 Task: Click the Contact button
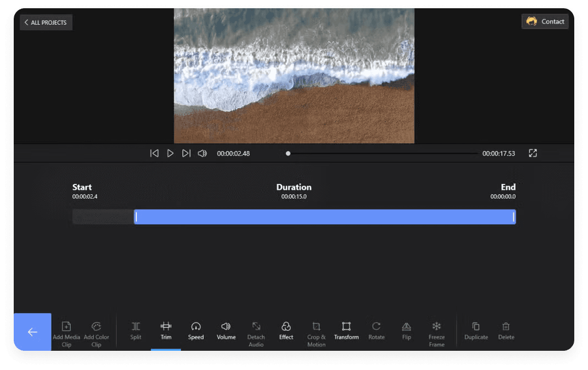545,21
